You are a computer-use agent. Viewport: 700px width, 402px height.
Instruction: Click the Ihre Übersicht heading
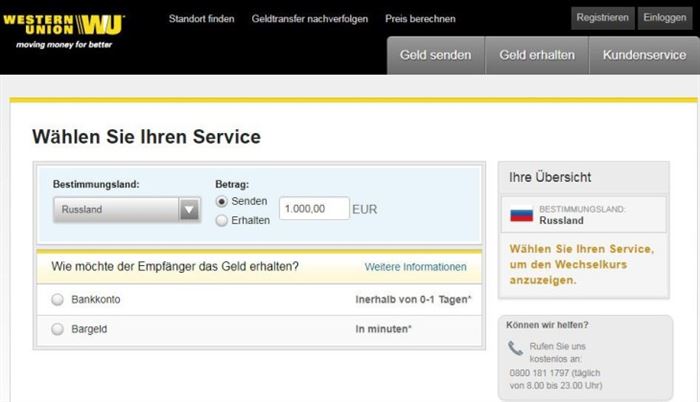550,177
